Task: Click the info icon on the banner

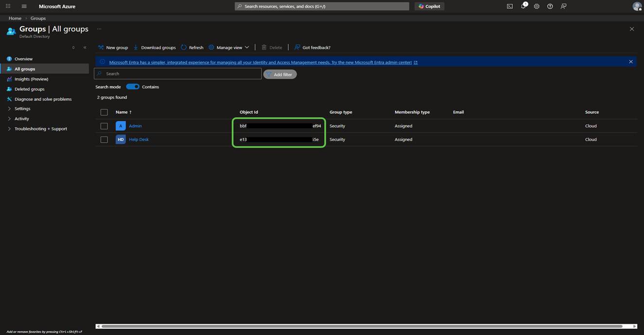Action: click(x=102, y=62)
